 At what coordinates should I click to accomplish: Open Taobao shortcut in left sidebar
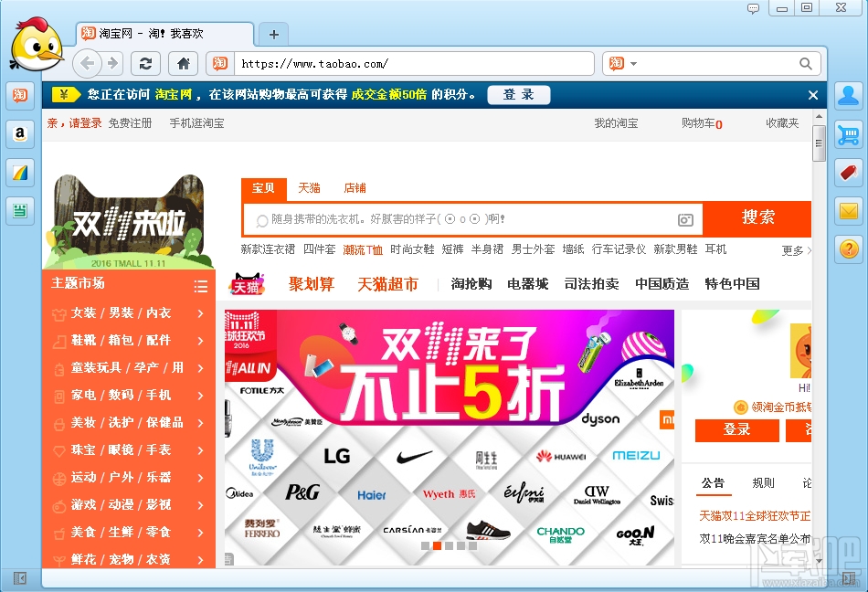click(20, 95)
